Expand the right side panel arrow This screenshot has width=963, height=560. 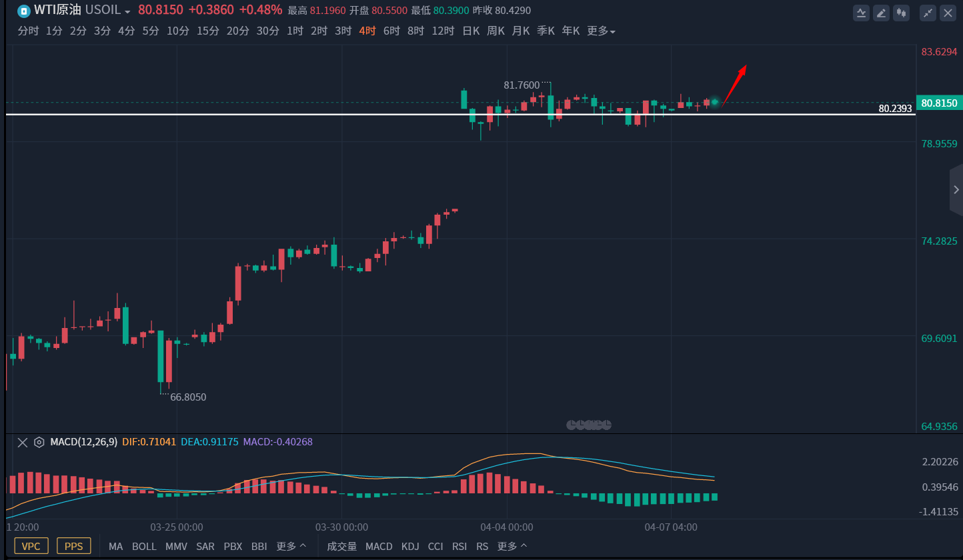(x=956, y=190)
